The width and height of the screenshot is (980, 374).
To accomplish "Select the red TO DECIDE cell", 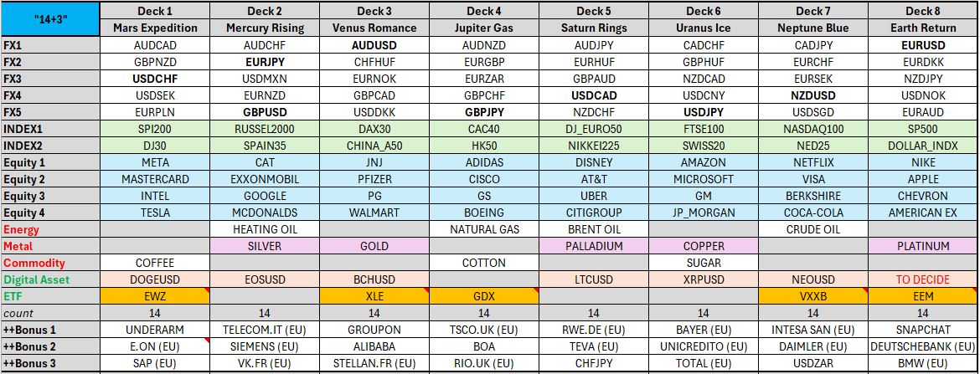I will click(922, 279).
